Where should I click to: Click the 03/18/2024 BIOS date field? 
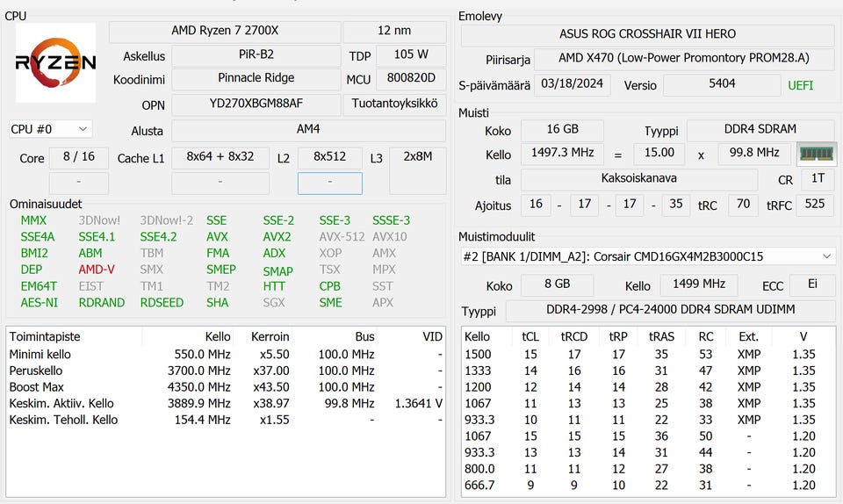click(x=572, y=84)
